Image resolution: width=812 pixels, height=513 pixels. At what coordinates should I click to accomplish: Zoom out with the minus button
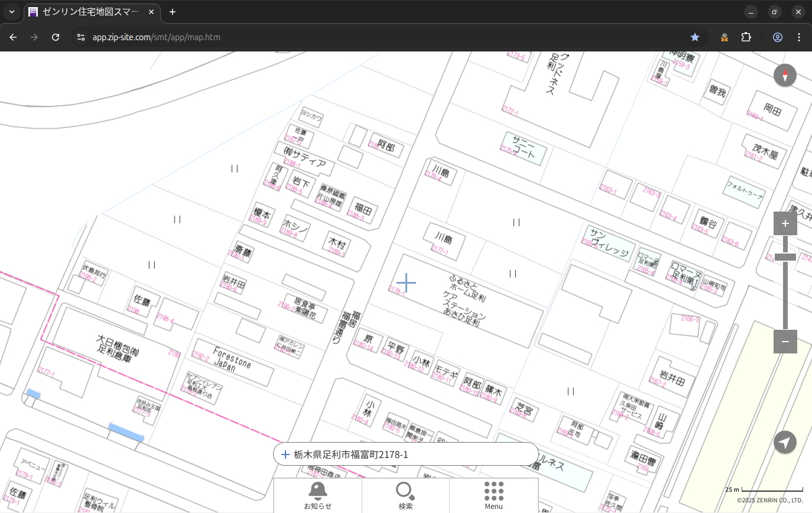coord(785,342)
